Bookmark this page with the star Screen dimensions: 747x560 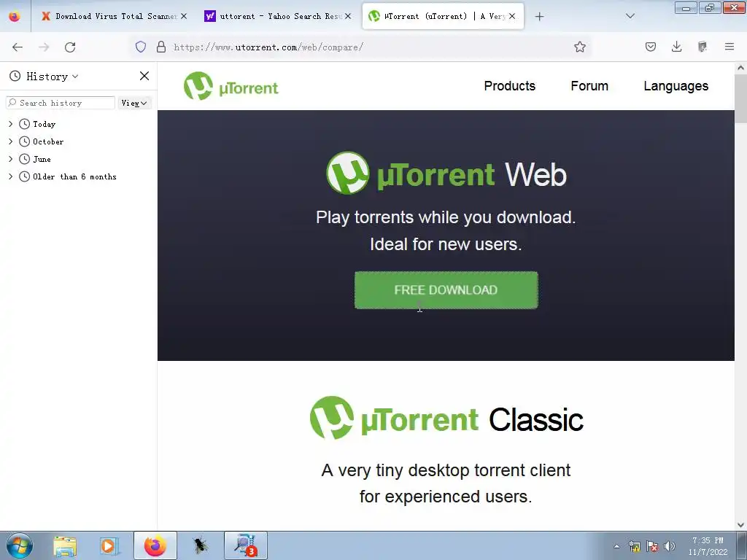click(579, 47)
